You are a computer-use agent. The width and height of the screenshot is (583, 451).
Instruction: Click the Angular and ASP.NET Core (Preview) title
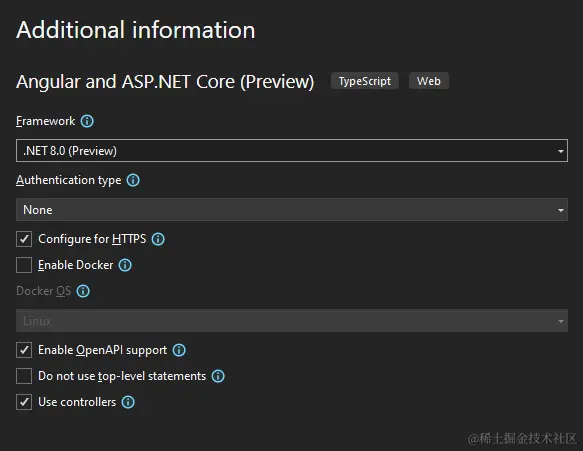coord(165,82)
